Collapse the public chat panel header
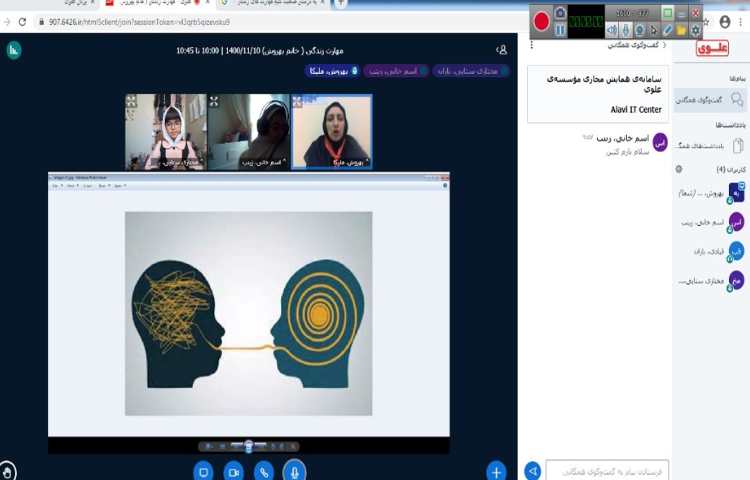750x480 pixels. (636, 45)
